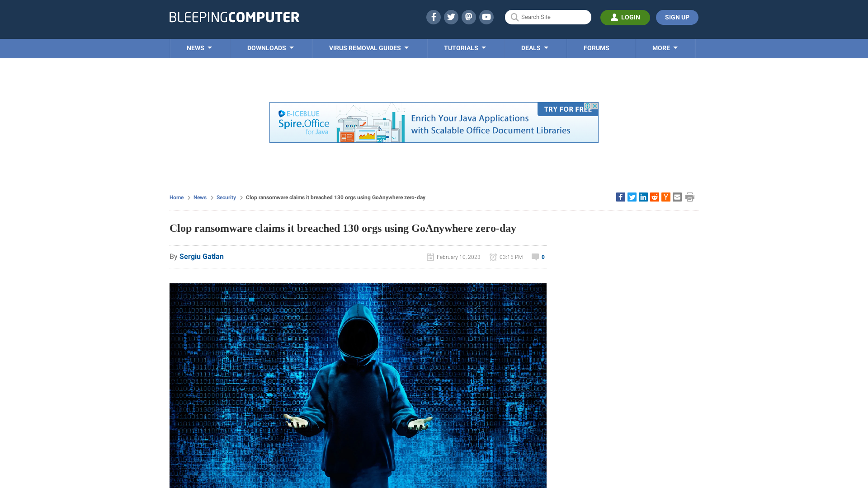Select the TUTORIALS menu item
This screenshot has width=868, height=488.
(465, 47)
